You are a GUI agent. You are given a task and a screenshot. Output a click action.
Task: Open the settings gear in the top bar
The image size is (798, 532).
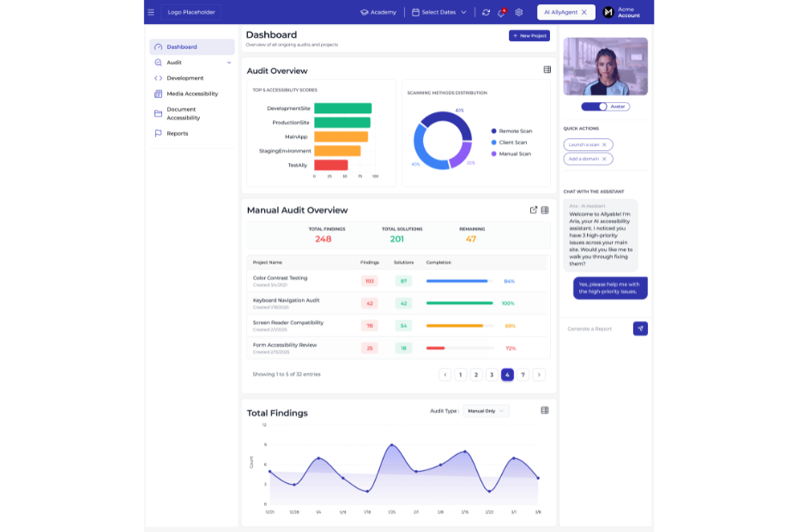tap(517, 13)
